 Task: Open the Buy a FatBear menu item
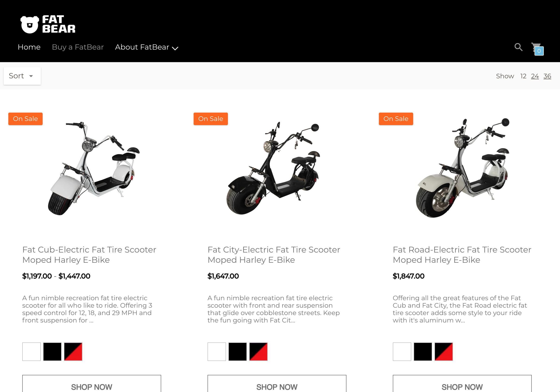point(78,47)
